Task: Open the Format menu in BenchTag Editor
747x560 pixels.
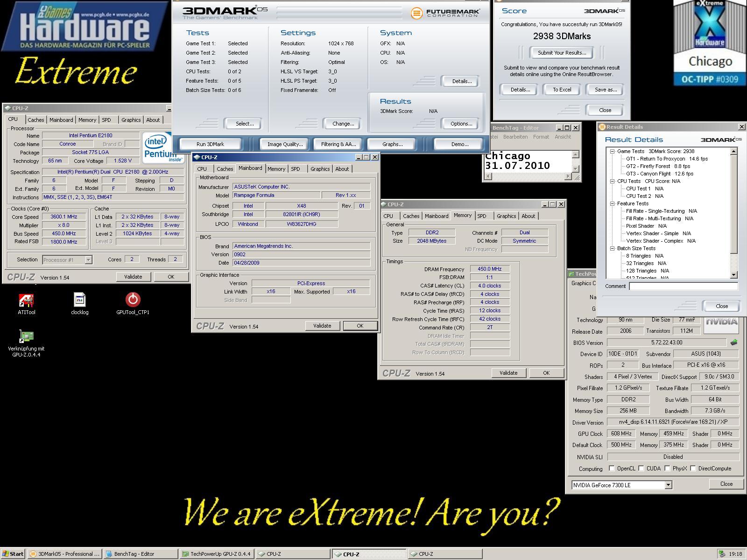Action: (x=541, y=137)
